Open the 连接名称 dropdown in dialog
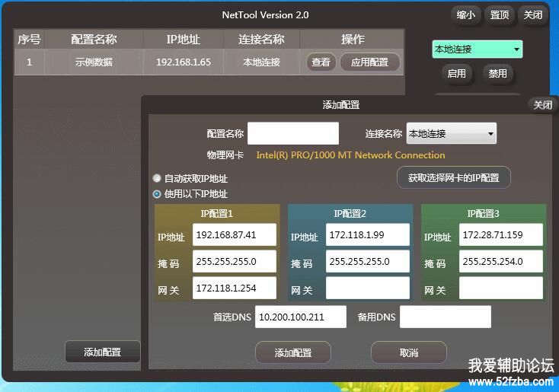Screen dimensions: 559x392 pyautogui.click(x=451, y=134)
